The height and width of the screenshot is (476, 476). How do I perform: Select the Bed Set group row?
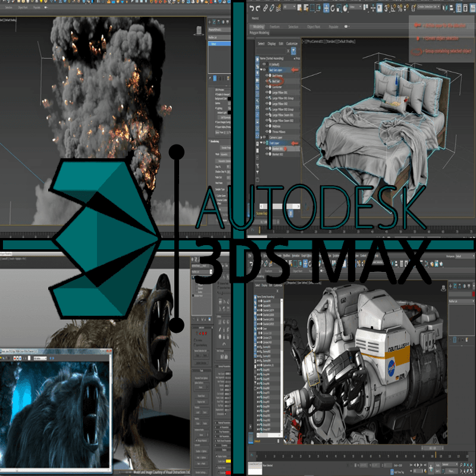click(x=275, y=81)
